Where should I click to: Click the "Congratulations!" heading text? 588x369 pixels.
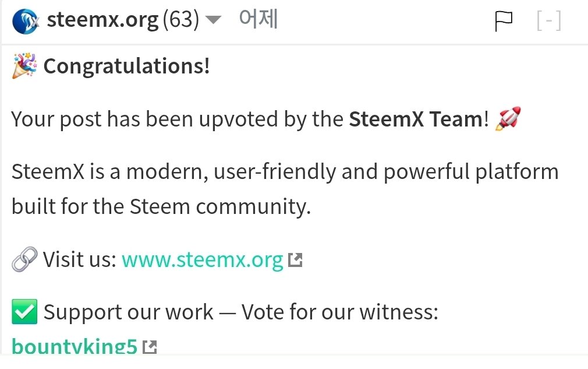pos(126,66)
